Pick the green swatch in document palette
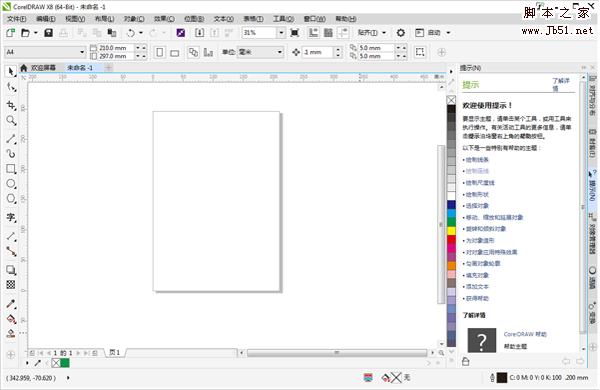 (65, 363)
